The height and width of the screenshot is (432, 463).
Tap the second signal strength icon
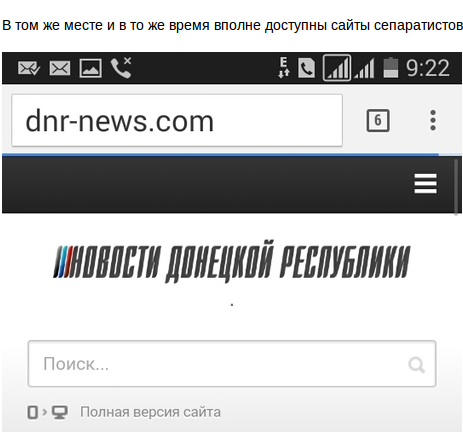pos(364,68)
